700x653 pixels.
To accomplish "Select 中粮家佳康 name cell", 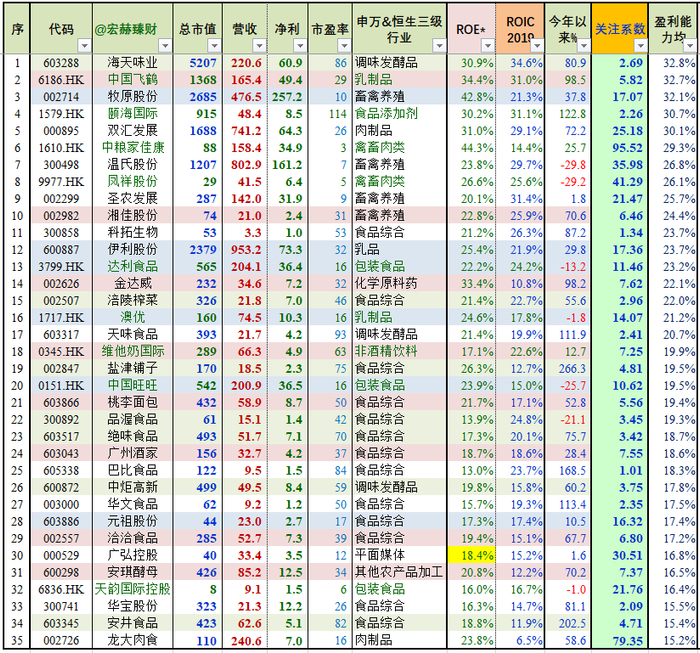I will [133, 148].
